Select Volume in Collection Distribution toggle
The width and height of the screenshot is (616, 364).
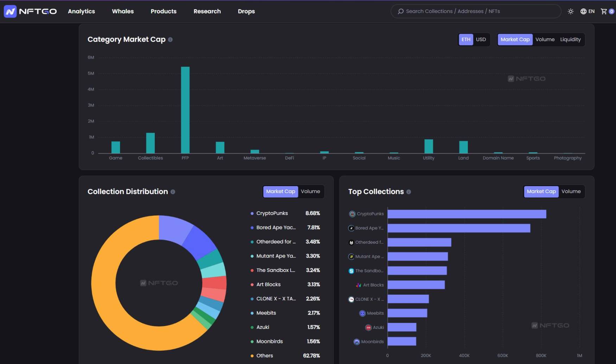(310, 191)
